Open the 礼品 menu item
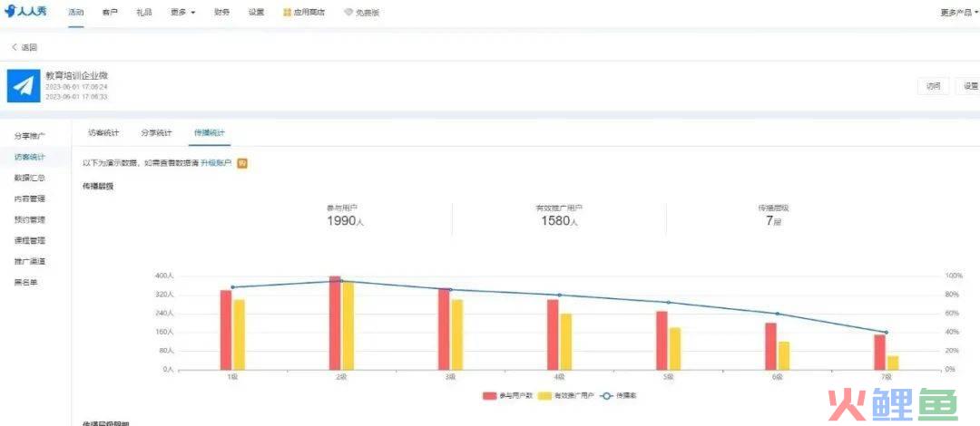Viewport: 980px width, 426px height. point(143,13)
